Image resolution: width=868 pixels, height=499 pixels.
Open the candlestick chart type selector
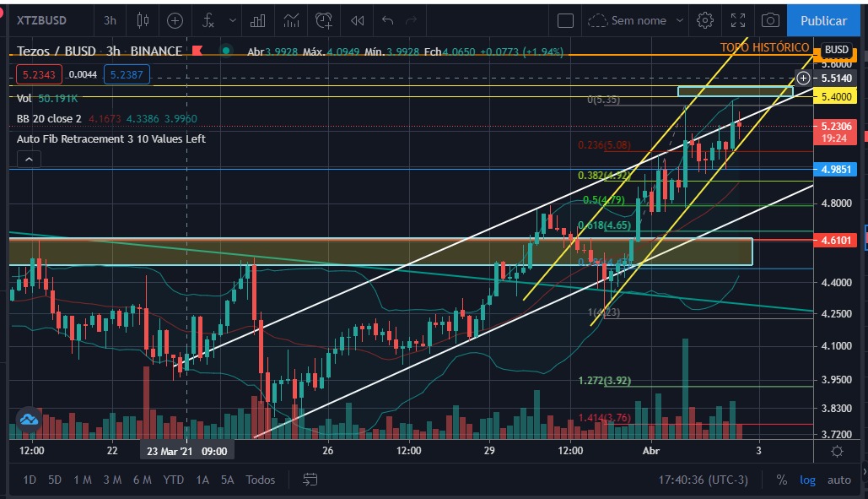pos(143,20)
